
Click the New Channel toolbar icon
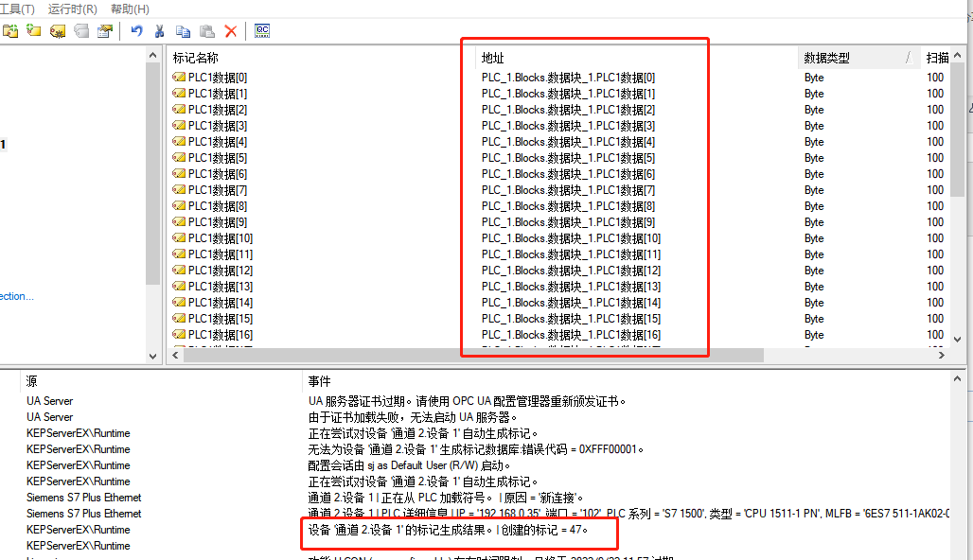(10, 31)
